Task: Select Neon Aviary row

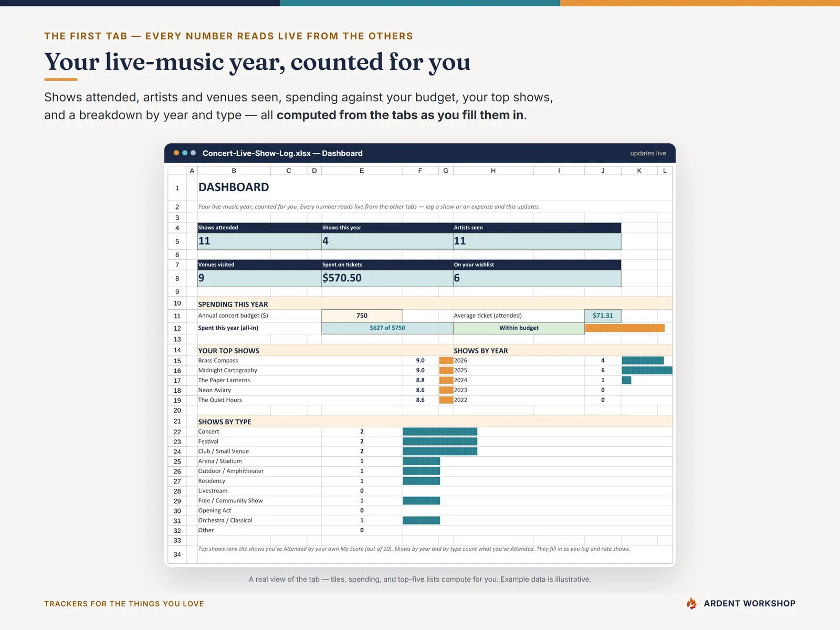Action: point(214,391)
